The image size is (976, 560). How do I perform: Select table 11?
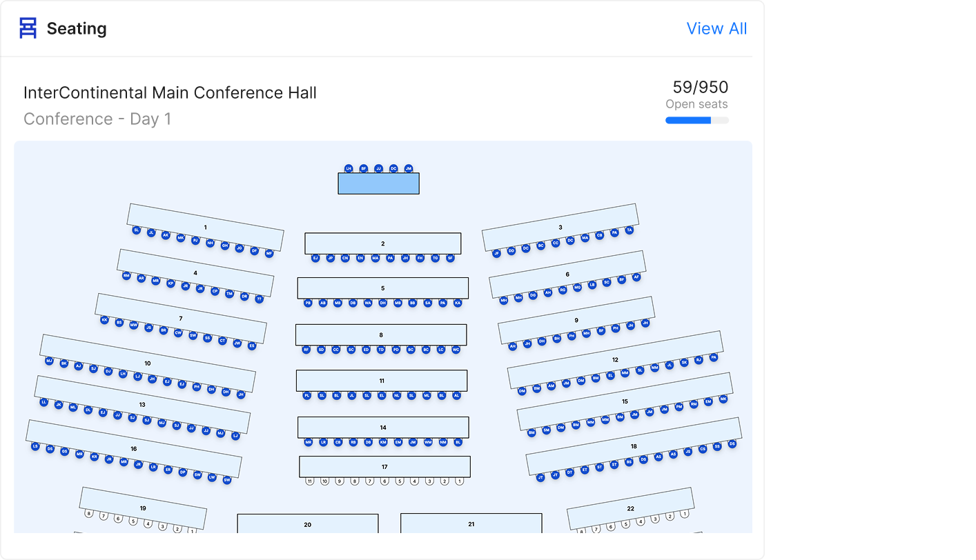click(x=382, y=381)
